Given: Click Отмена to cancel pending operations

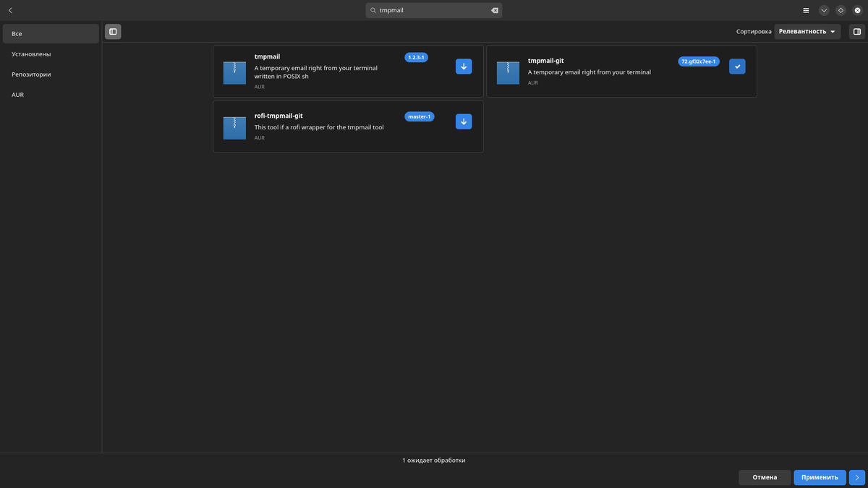Looking at the screenshot, I should click(x=765, y=476).
